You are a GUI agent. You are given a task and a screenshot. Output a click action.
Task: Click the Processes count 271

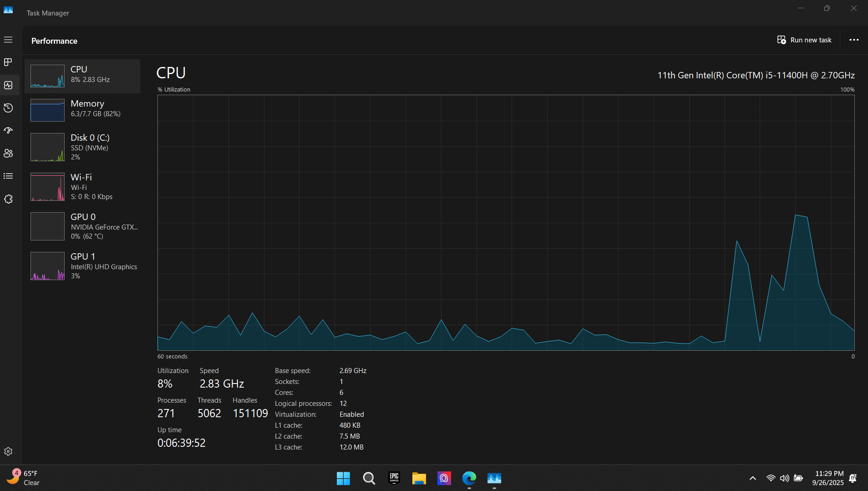[166, 414]
